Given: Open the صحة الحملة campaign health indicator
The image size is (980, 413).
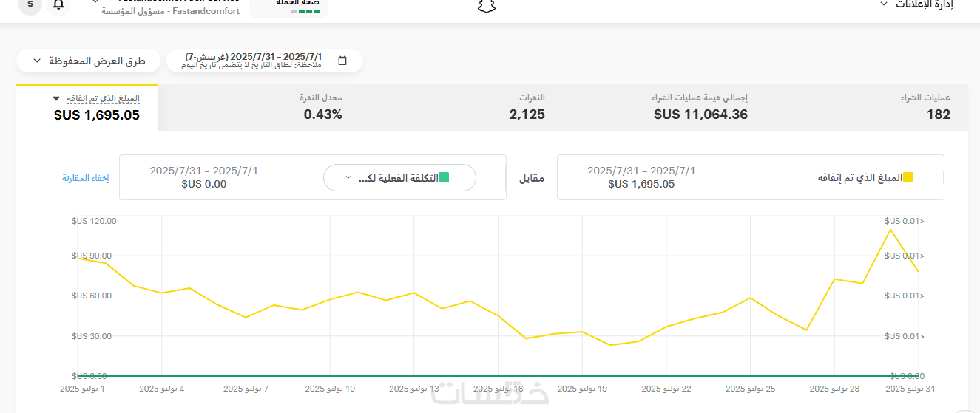Looking at the screenshot, I should tap(288, 7).
